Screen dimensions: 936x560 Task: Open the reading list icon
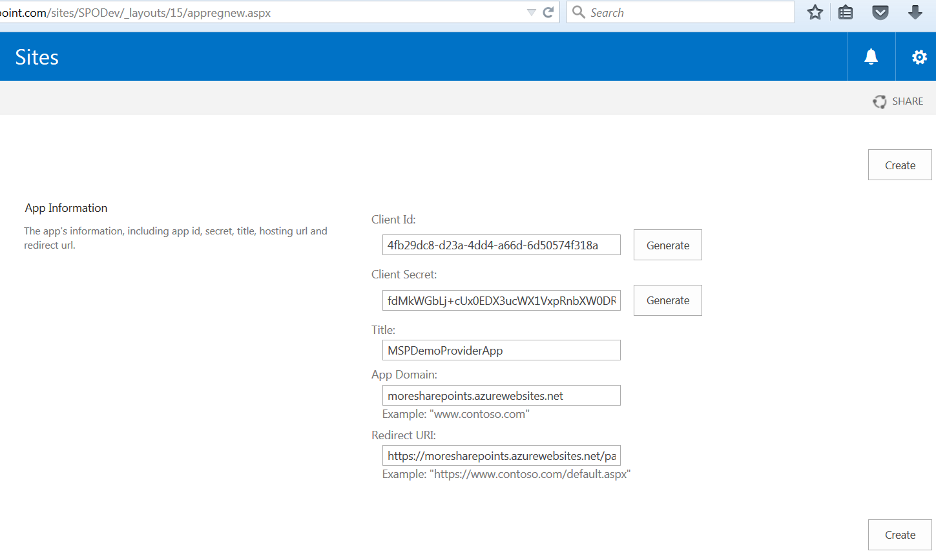845,12
